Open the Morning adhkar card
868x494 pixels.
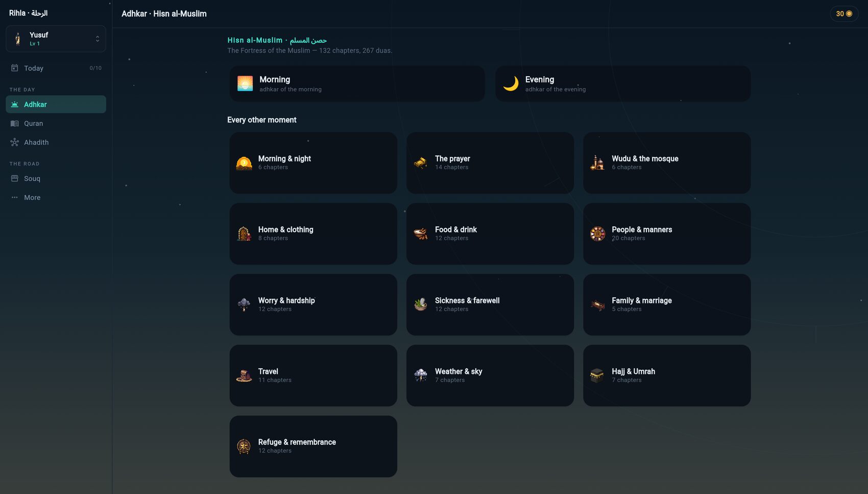click(x=357, y=83)
